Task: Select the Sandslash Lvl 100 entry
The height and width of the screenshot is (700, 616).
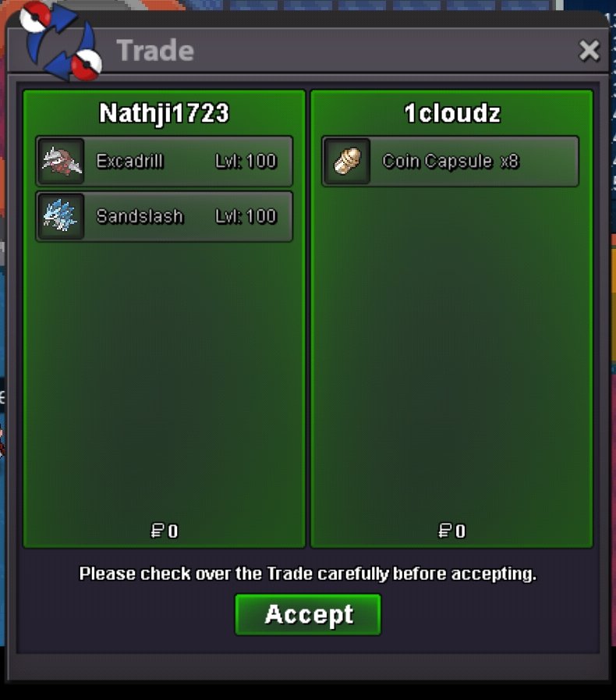Action: [165, 216]
